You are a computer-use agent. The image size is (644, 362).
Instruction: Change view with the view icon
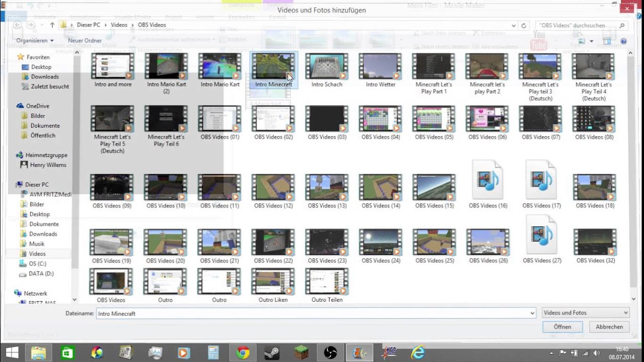coord(582,41)
